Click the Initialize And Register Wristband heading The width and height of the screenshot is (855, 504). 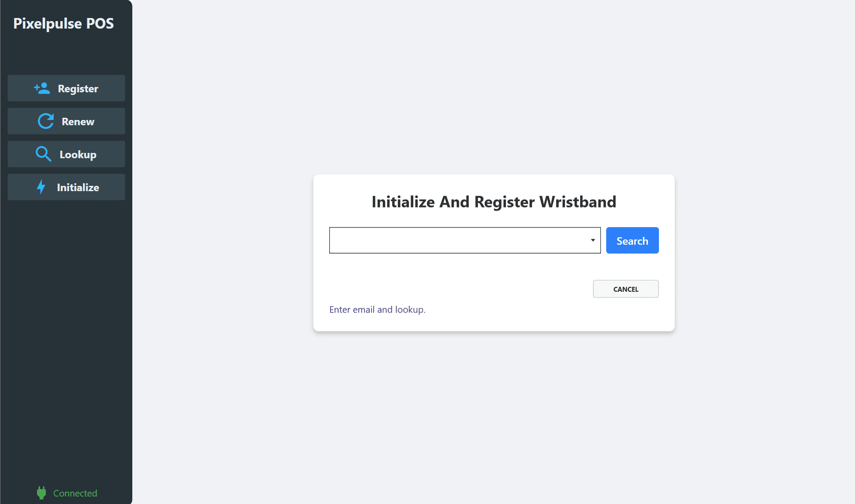coord(494,202)
